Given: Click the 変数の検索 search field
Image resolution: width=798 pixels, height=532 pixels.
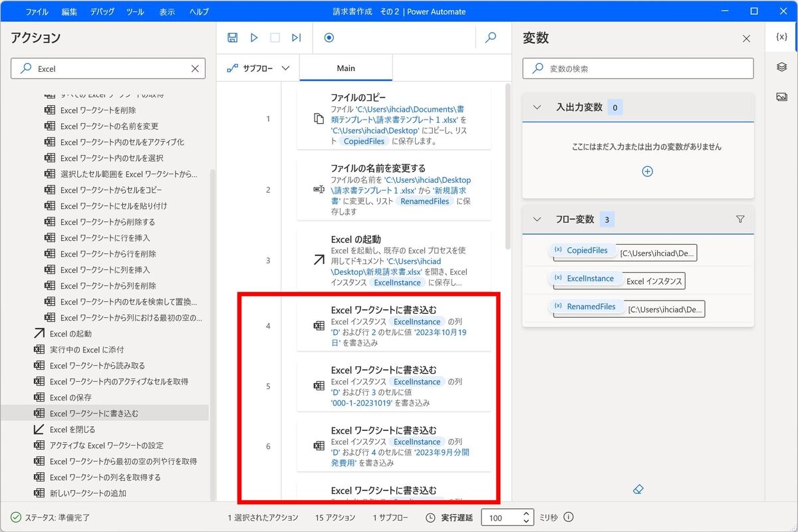Looking at the screenshot, I should tap(638, 68).
